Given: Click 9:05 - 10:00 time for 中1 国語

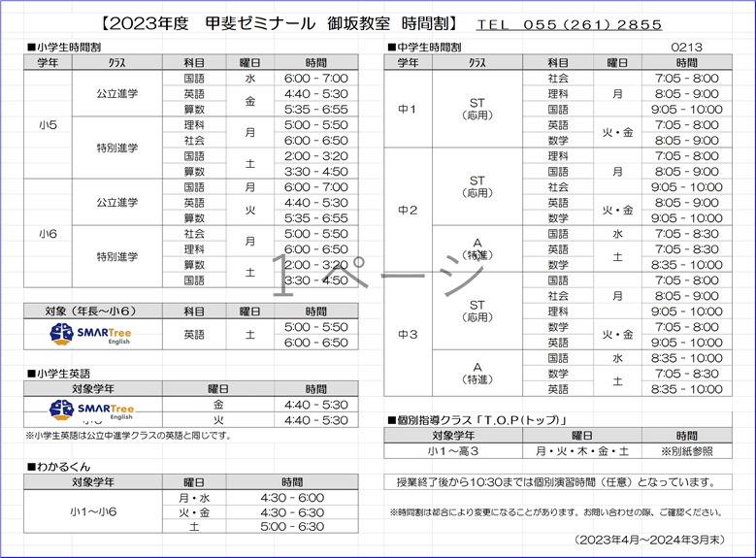Looking at the screenshot, I should pyautogui.click(x=686, y=110).
